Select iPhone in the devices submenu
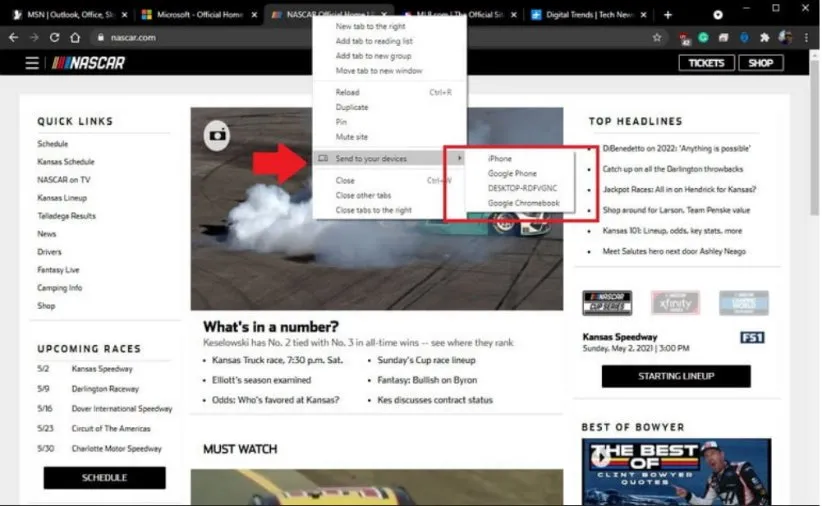Screen dimensions: 822x506 (499, 159)
